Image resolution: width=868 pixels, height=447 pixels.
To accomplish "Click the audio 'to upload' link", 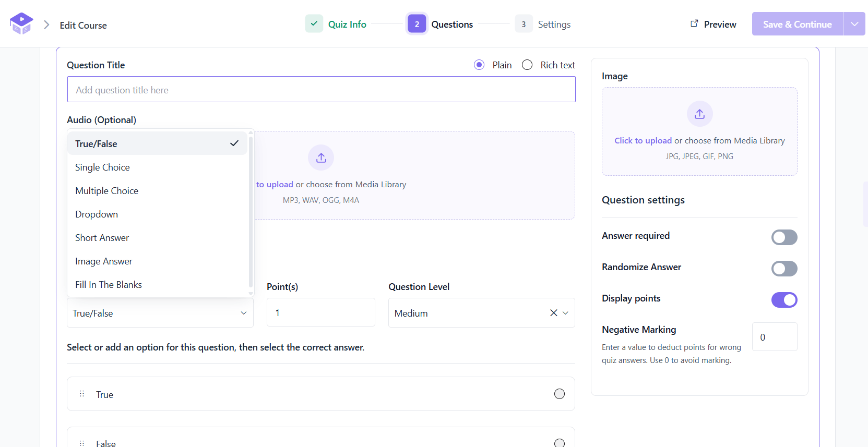I will [x=275, y=184].
